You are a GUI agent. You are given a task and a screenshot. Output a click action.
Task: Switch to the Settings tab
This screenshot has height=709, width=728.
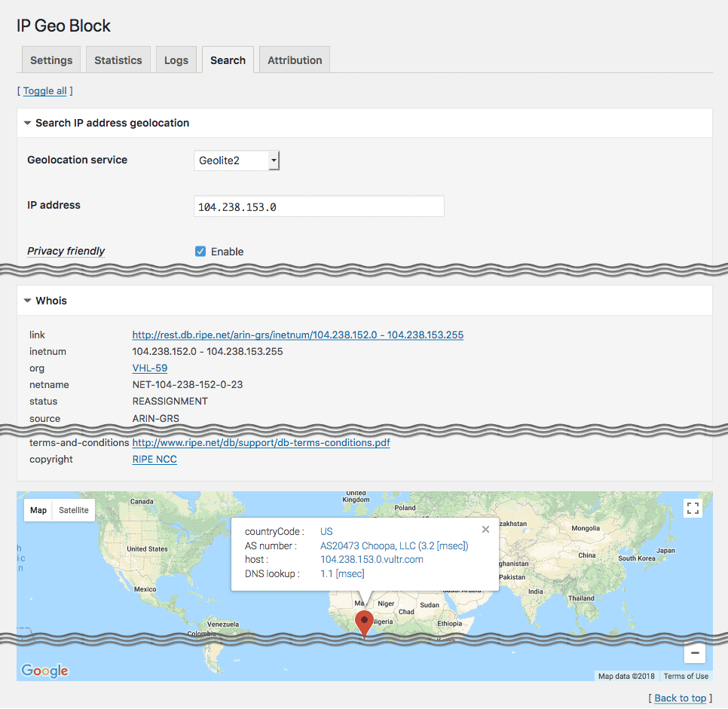click(x=51, y=60)
